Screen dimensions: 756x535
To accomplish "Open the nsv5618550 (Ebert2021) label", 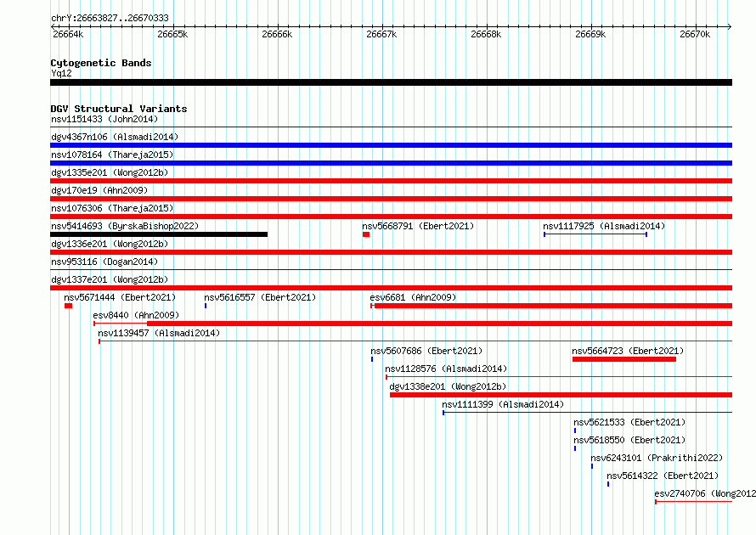I will tap(629, 440).
